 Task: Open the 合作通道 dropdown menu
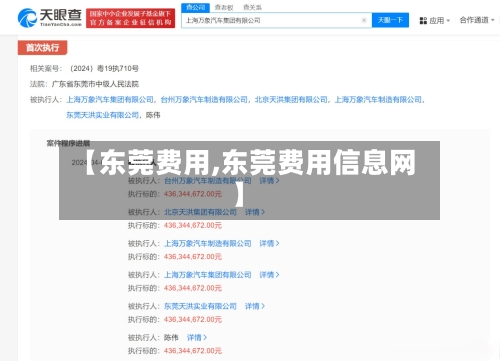(477, 20)
